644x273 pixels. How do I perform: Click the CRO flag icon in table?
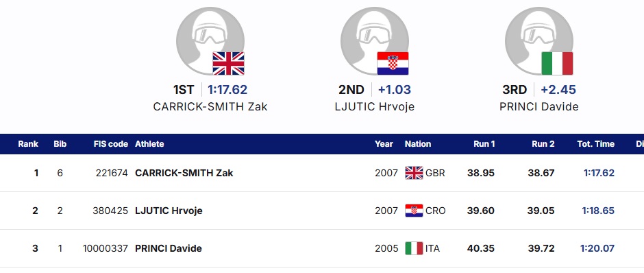414,211
